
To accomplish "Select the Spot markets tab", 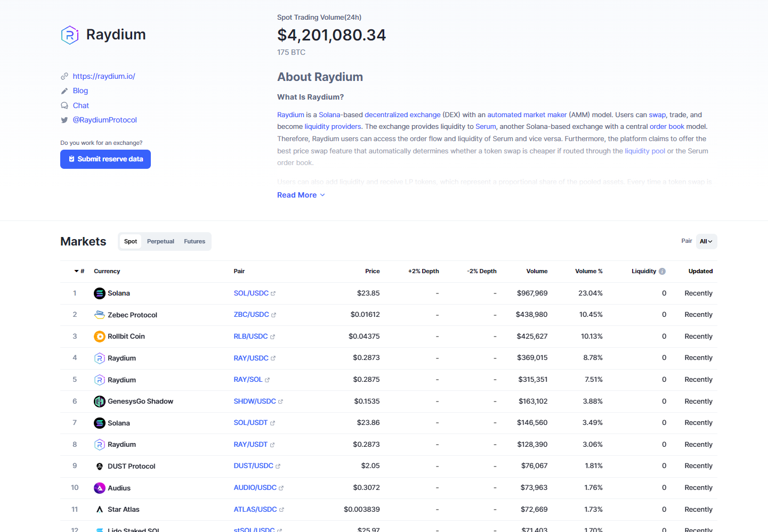I will 131,242.
